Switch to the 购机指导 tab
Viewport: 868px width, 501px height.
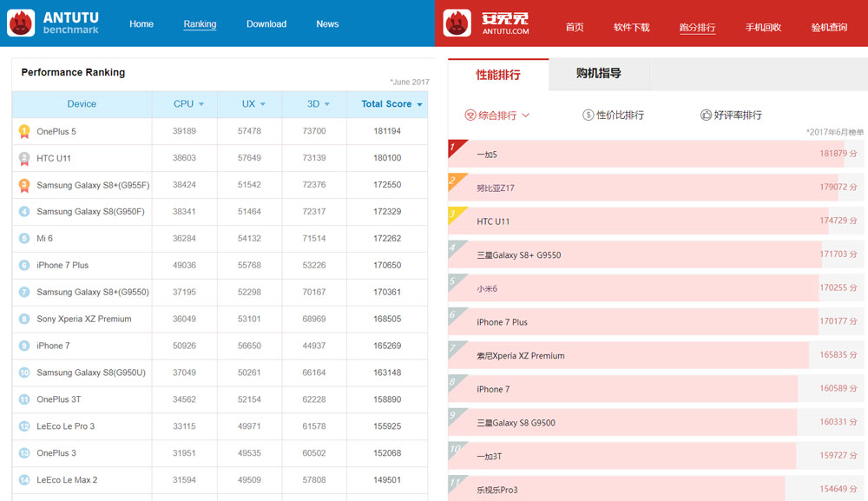click(x=598, y=74)
